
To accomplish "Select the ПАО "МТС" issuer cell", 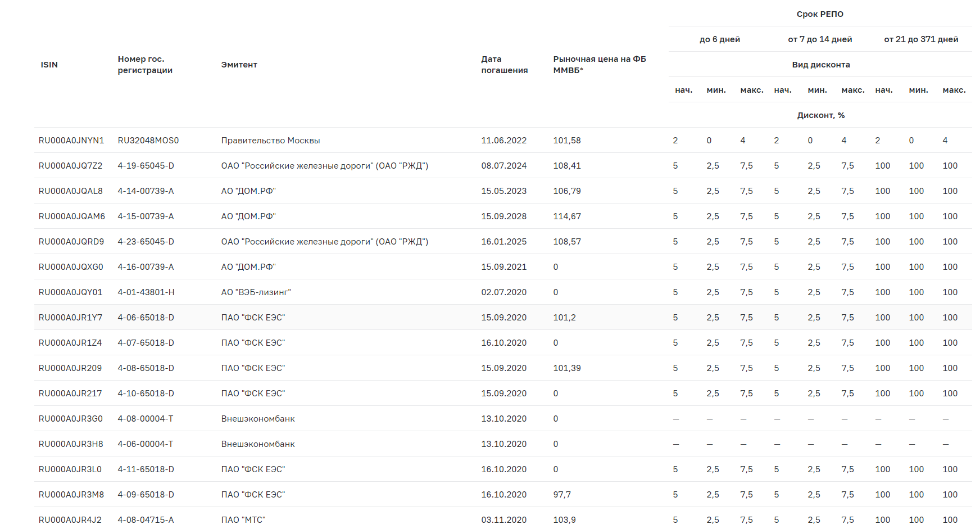I will click(x=243, y=520).
